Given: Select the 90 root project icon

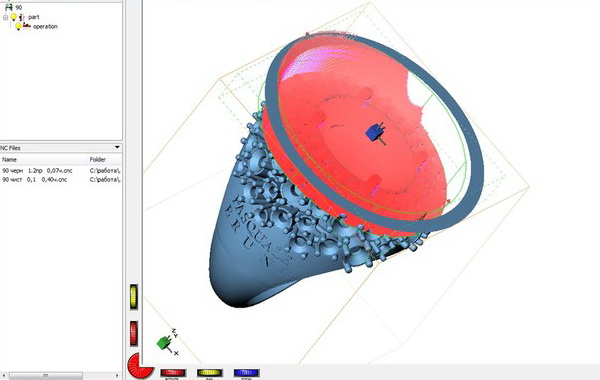Looking at the screenshot, I should [9, 7].
